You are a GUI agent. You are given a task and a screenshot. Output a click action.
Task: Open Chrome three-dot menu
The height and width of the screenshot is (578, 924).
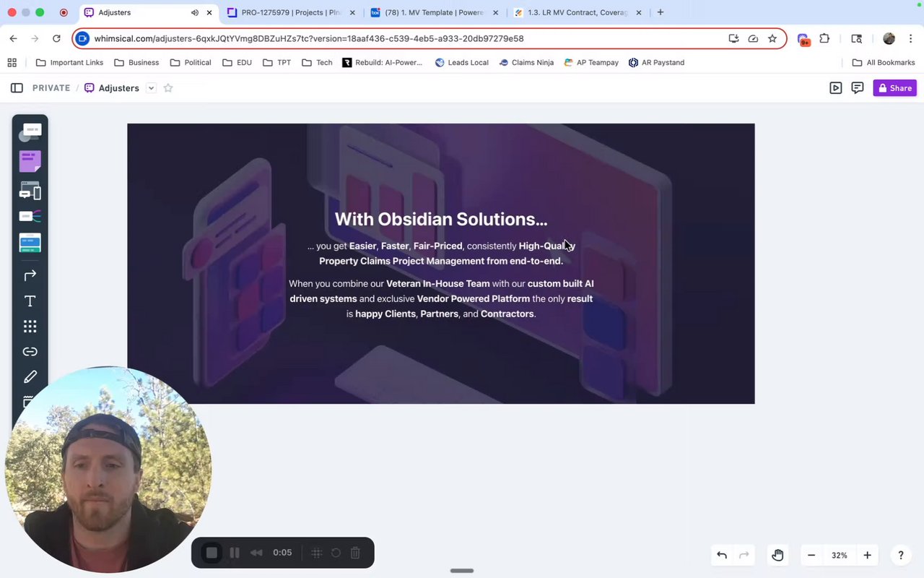910,38
